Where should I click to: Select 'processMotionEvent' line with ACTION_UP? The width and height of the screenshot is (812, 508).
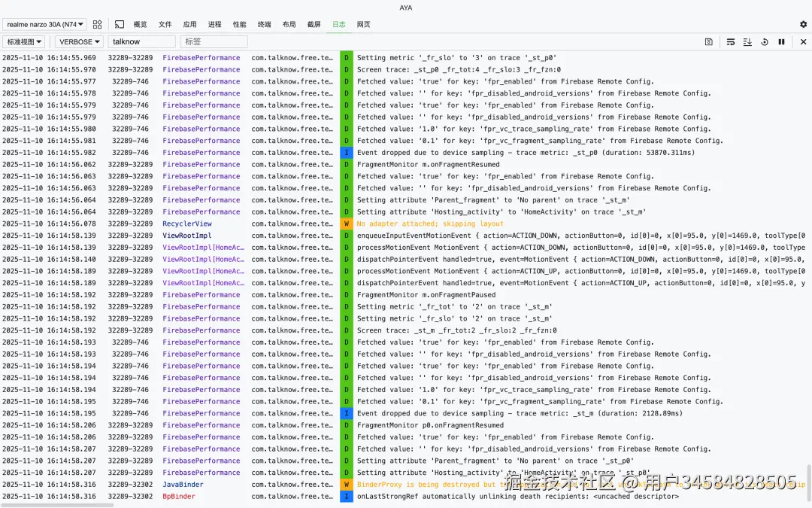581,271
